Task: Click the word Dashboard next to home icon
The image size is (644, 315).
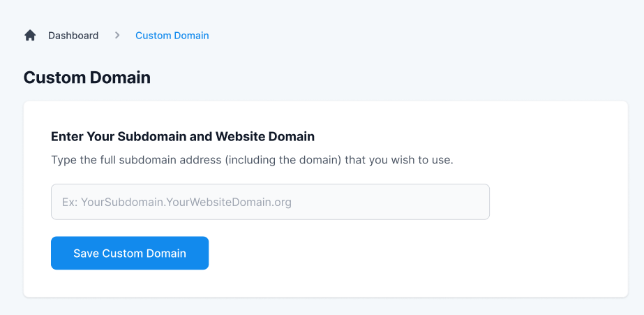Action: tap(73, 35)
